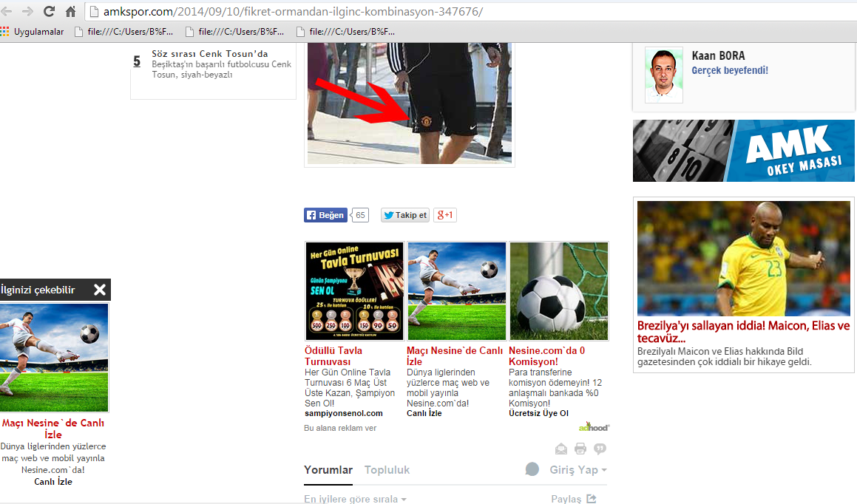Like the article with Facebook Beğen button
Viewport: 857px width, 504px height.
pos(326,215)
